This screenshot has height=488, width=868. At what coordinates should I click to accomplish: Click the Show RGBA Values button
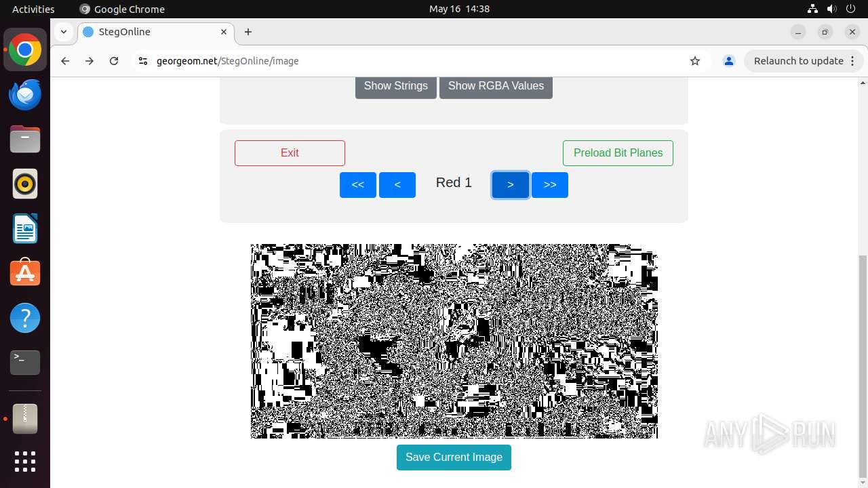[x=496, y=86]
